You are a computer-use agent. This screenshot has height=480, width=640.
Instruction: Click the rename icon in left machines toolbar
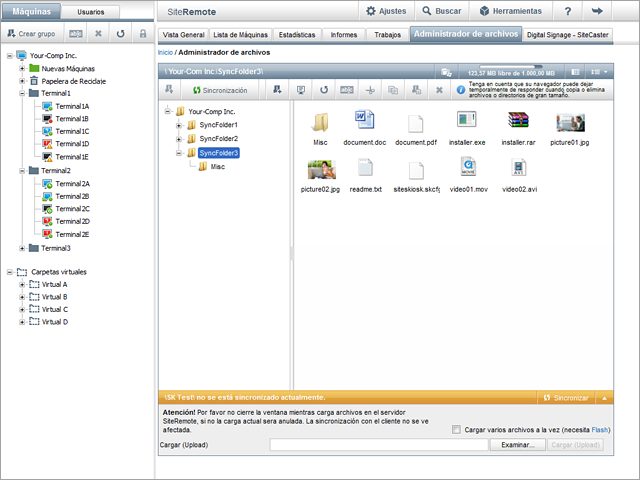77,34
